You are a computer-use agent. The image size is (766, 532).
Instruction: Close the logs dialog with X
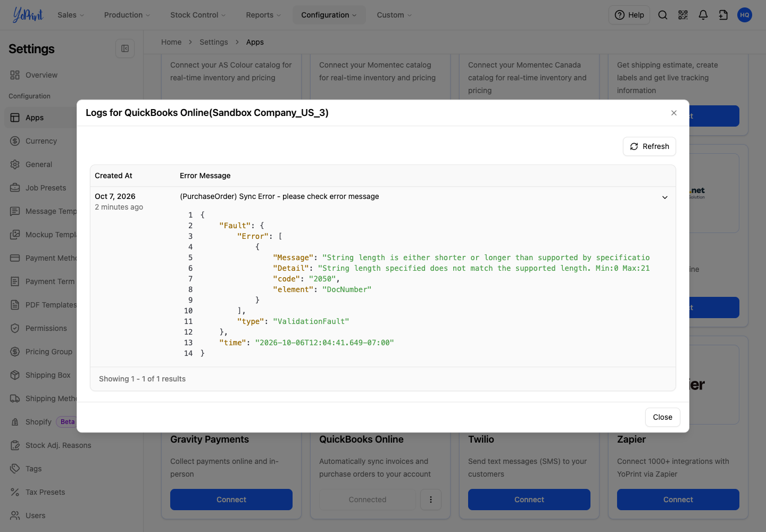(x=674, y=113)
